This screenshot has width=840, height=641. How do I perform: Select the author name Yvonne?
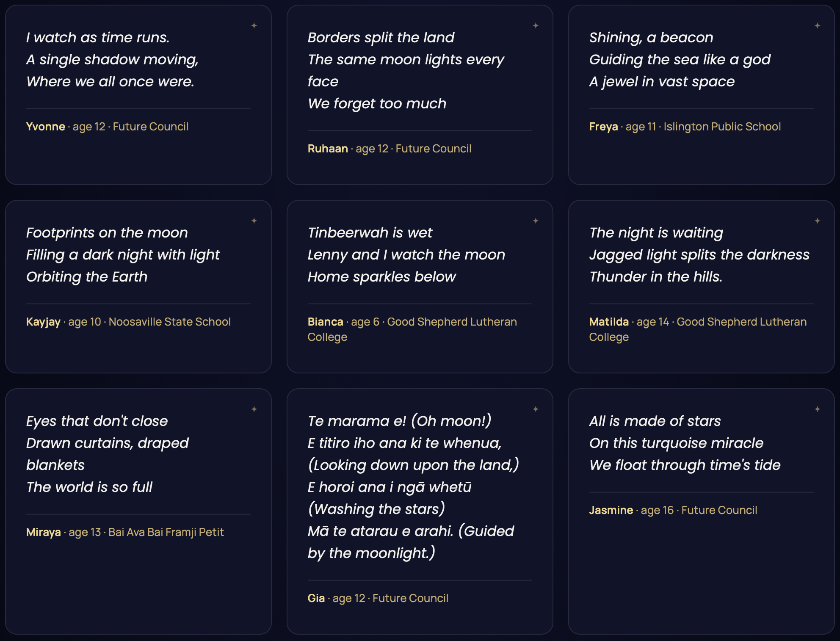[x=46, y=127]
